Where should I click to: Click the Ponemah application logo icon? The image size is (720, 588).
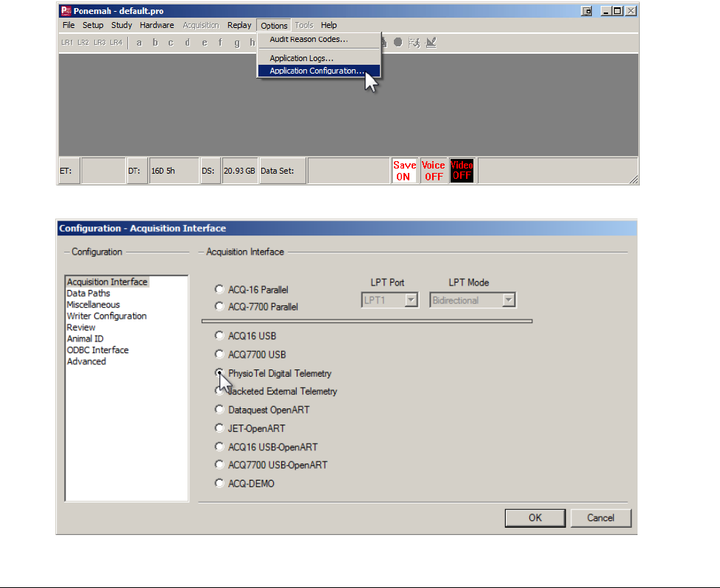click(66, 10)
